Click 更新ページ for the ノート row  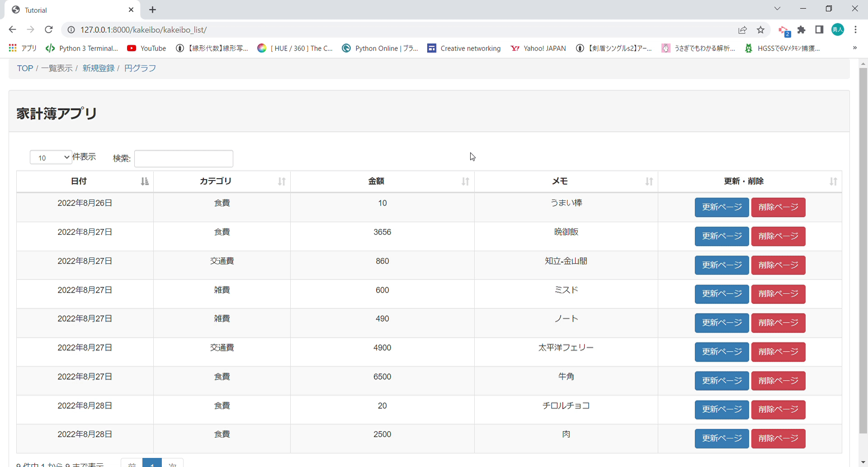click(722, 323)
